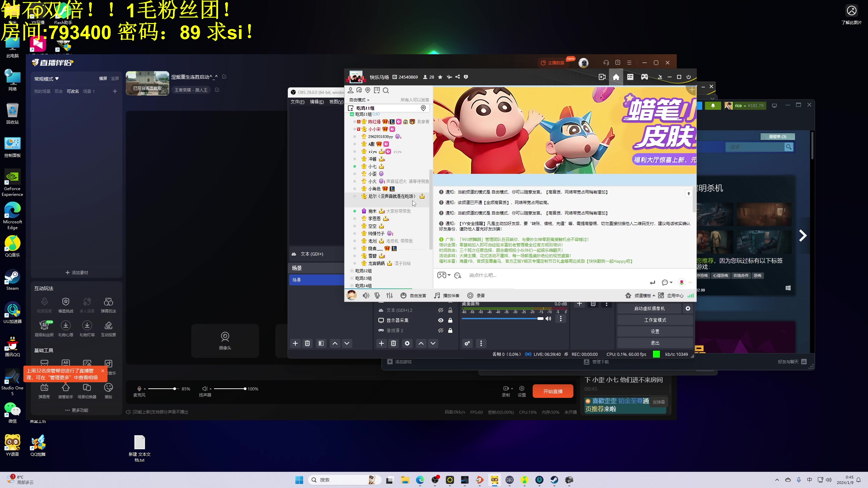The image size is (868, 488).
Task: Open 房管助手 tool in 直播伴侣
Action: click(x=65, y=390)
